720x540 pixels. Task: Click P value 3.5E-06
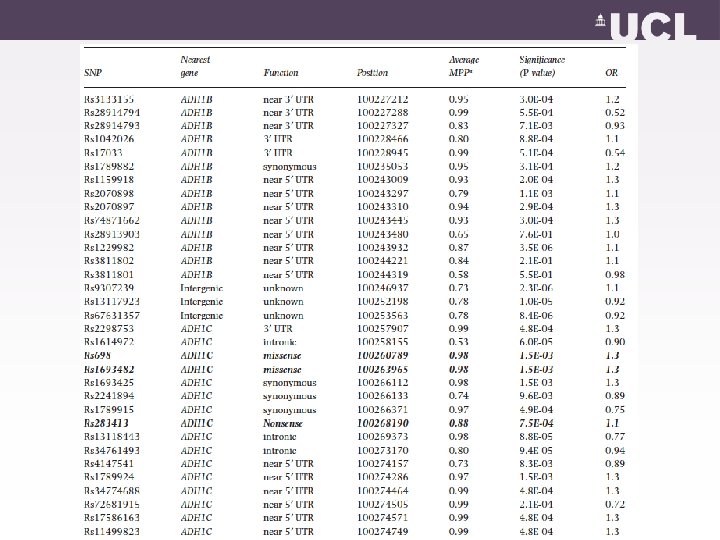pyautogui.click(x=536, y=248)
